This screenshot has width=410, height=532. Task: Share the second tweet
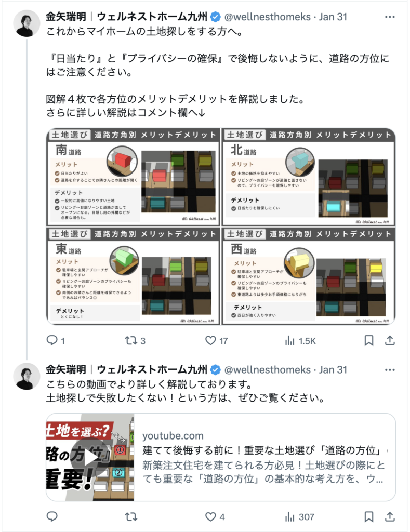tap(390, 517)
